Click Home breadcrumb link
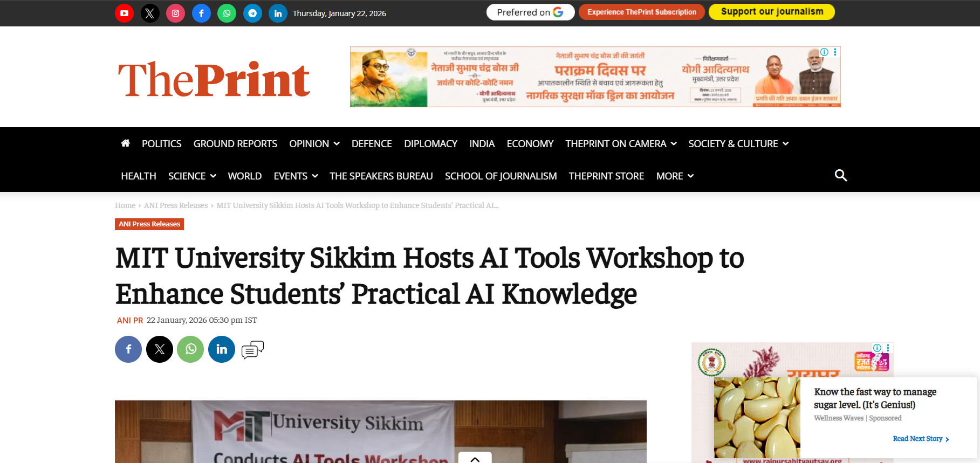The width and height of the screenshot is (980, 463). (125, 205)
